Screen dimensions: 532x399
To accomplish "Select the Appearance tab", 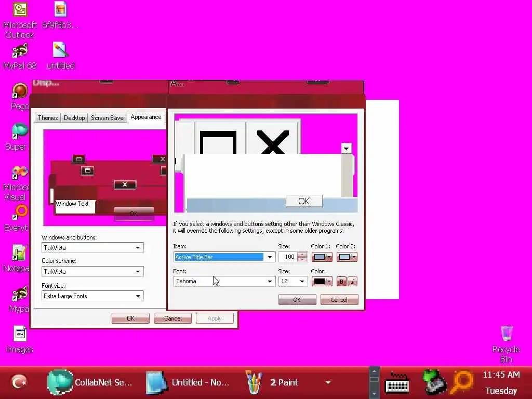I will click(146, 117).
